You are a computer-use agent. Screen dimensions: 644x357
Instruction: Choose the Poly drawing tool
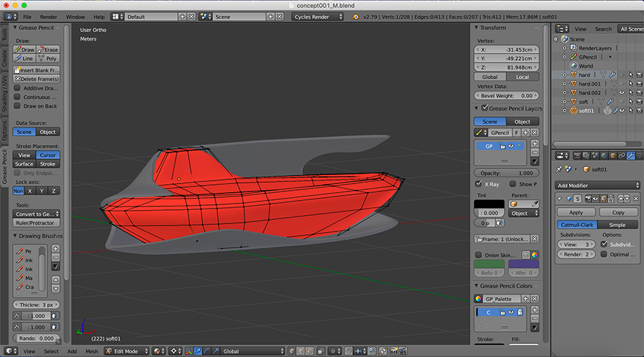(x=49, y=59)
